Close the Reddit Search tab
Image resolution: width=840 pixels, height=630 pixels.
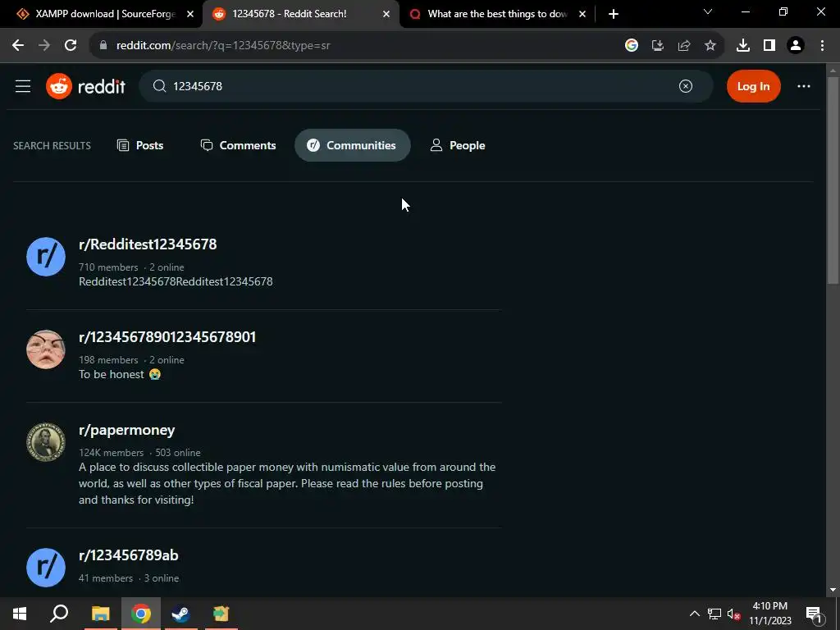[x=386, y=14]
